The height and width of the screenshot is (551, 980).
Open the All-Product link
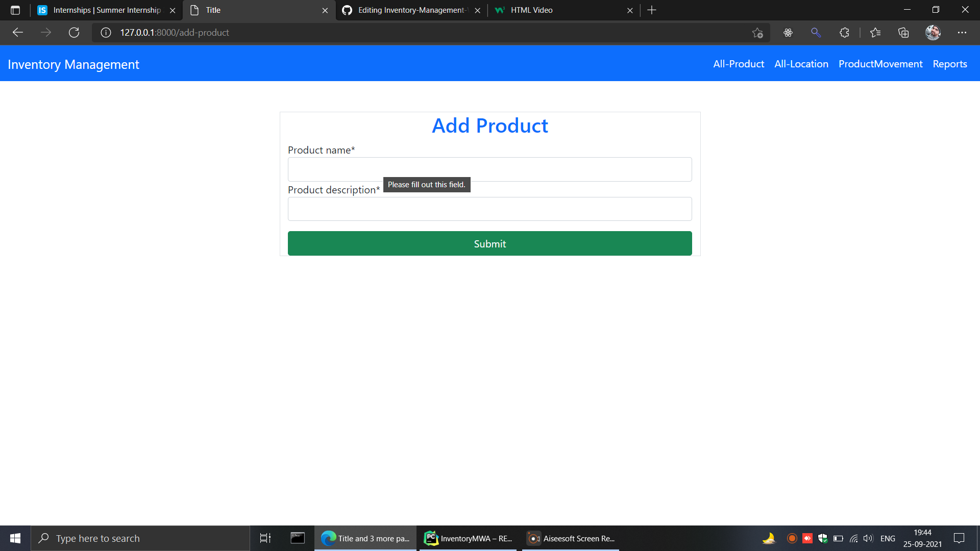point(739,64)
